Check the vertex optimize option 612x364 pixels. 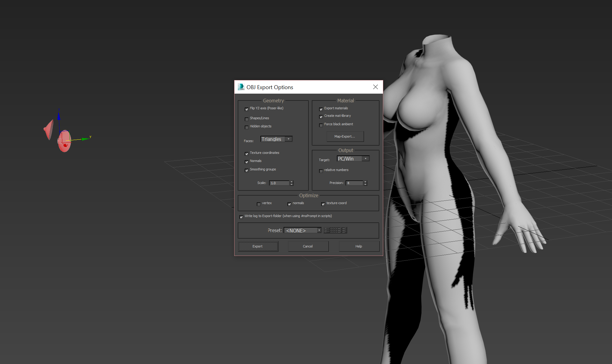(x=259, y=204)
